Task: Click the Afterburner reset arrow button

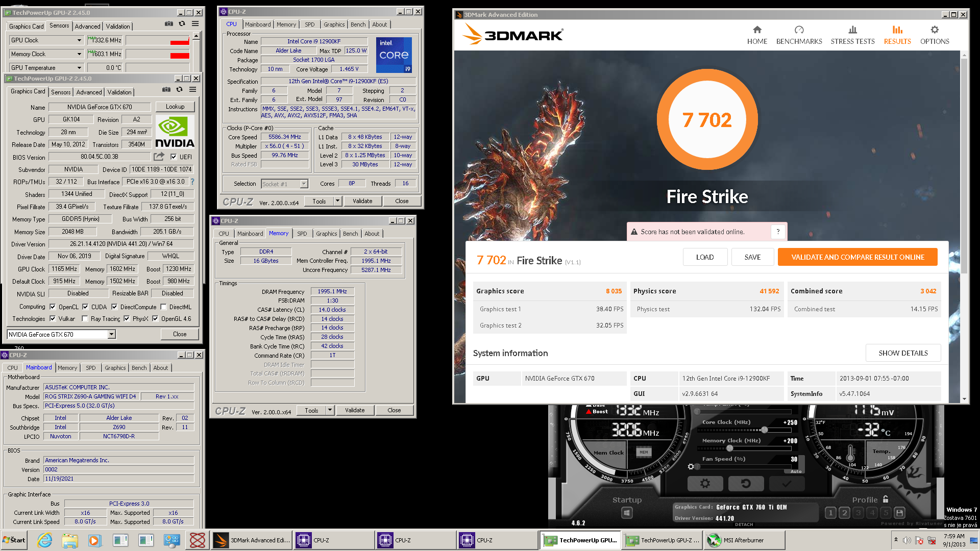Action: 746,483
